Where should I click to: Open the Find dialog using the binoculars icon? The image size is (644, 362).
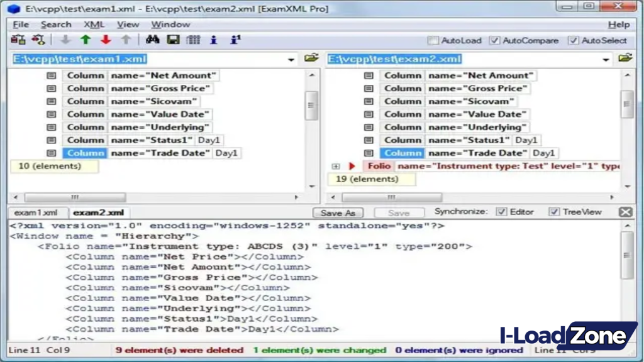click(153, 40)
